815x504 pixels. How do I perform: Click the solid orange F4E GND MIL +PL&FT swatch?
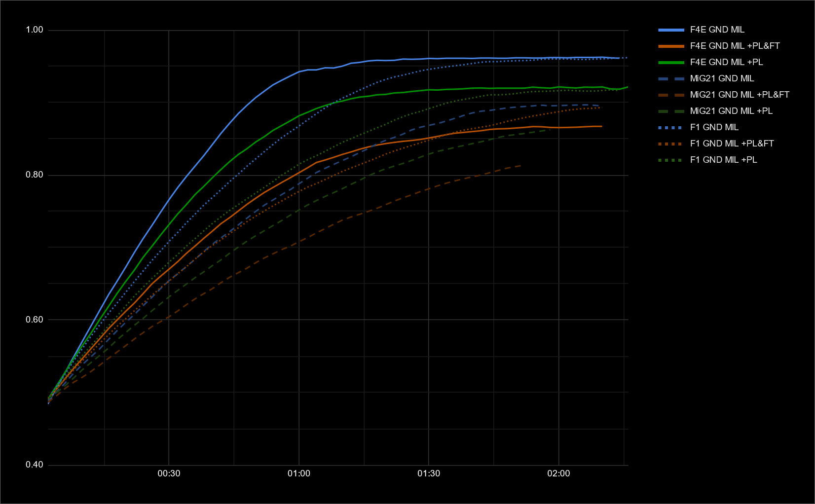[671, 46]
